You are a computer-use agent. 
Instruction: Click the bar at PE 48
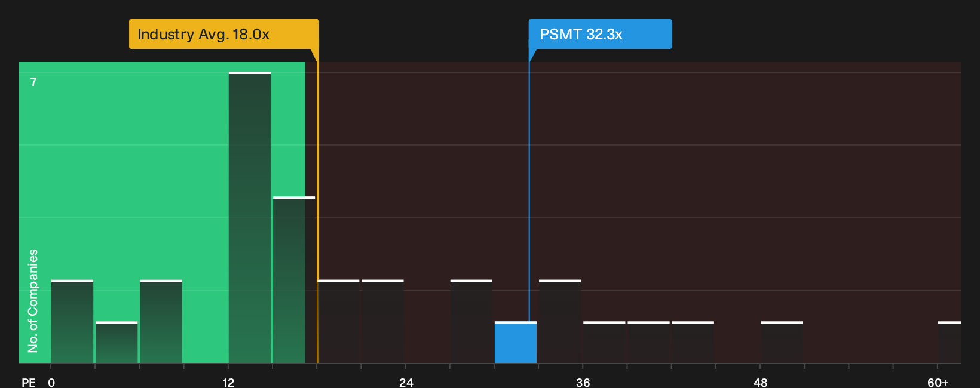pyautogui.click(x=782, y=343)
